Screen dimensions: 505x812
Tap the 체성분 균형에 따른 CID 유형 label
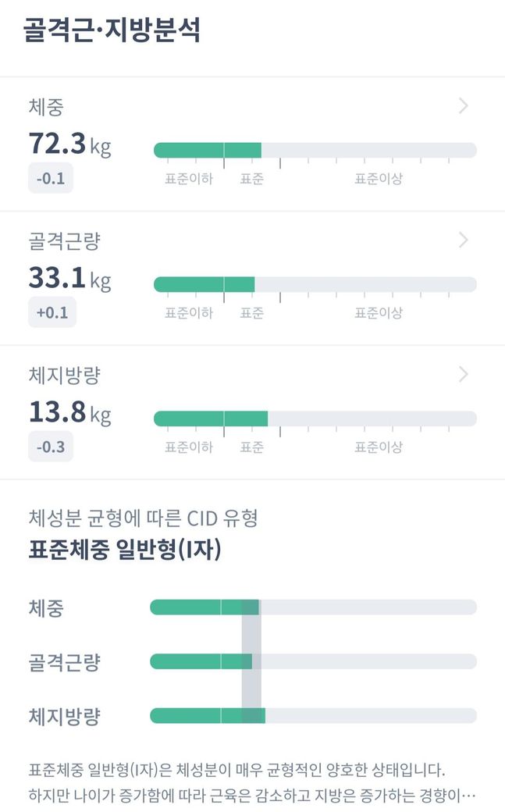pos(143,518)
